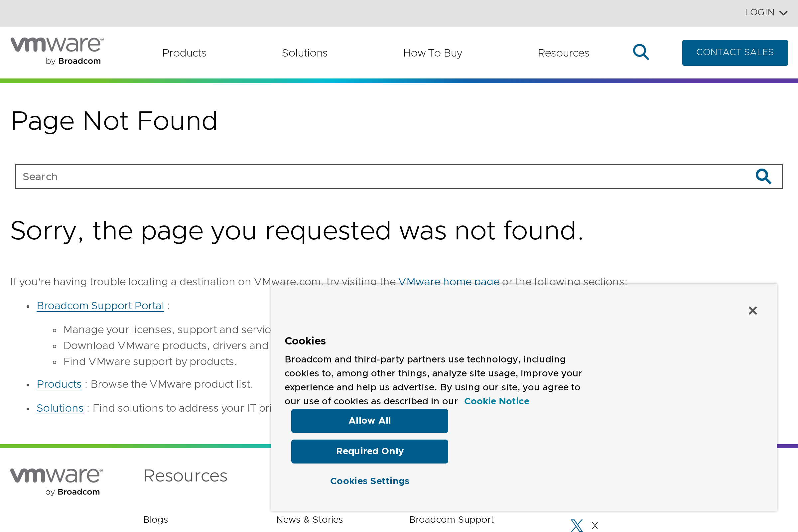Open the Products navigation menu
The height and width of the screenshot is (532, 798).
point(184,53)
